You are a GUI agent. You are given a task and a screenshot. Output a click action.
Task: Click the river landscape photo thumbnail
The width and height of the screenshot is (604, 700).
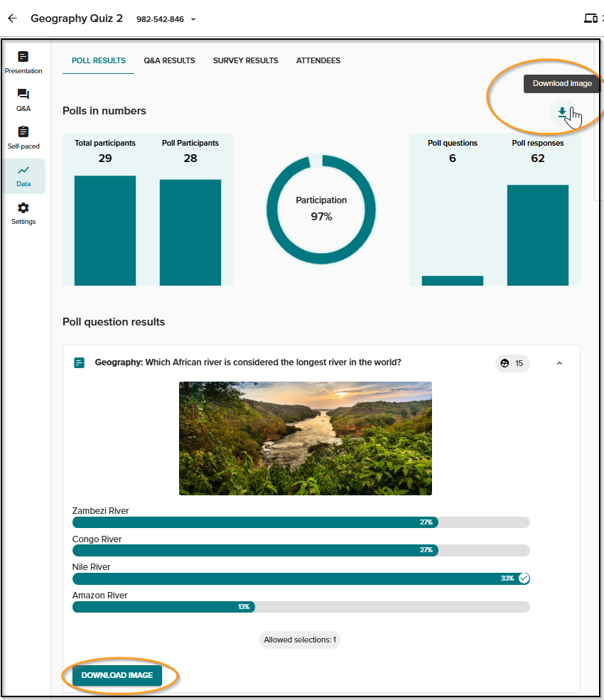306,438
